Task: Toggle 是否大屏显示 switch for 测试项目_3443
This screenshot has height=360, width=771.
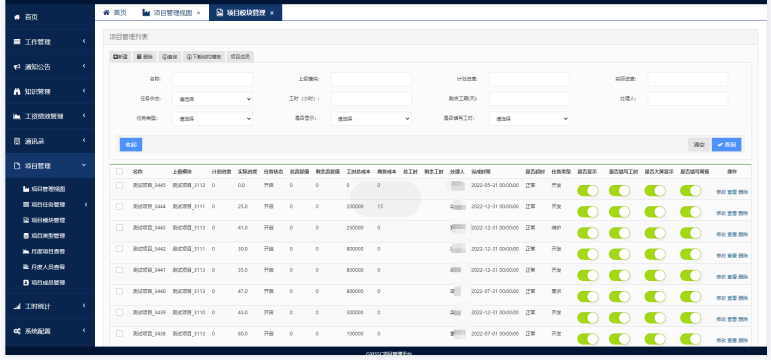Action: pos(655,233)
